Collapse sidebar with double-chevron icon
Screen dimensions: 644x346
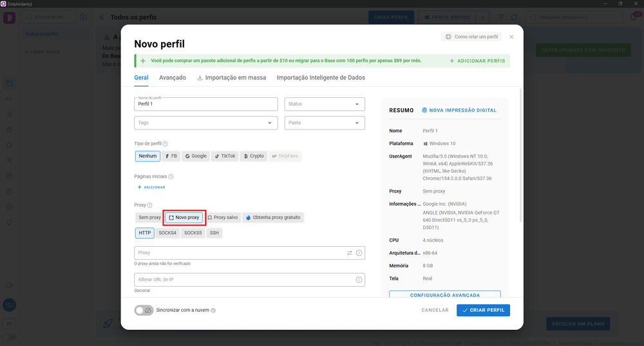point(102,17)
